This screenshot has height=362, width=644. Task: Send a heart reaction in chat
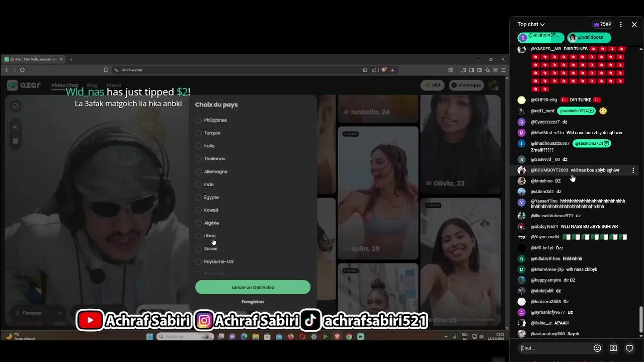[x=629, y=348]
